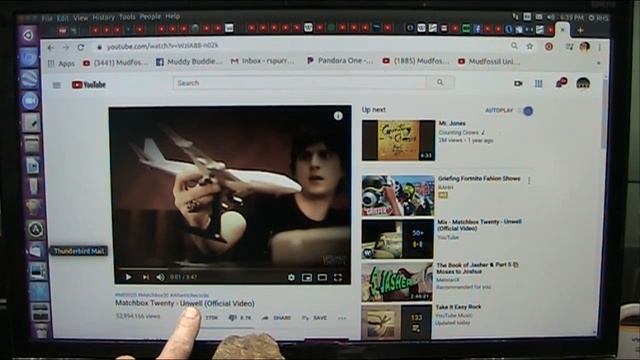Mute the video player volume
The width and height of the screenshot is (640, 360).
160,277
